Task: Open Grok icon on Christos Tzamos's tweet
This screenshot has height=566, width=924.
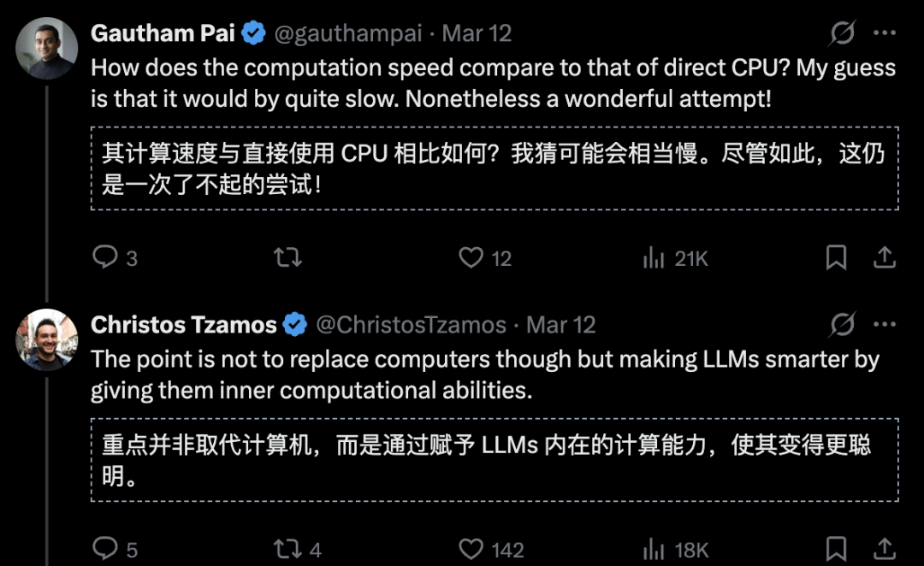Action: click(x=843, y=325)
